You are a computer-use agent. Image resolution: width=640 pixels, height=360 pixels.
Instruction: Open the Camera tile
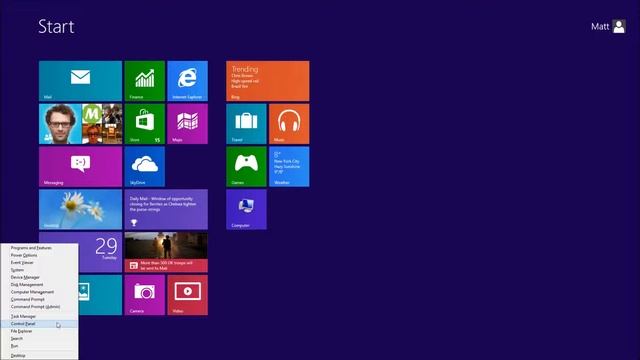click(x=144, y=295)
